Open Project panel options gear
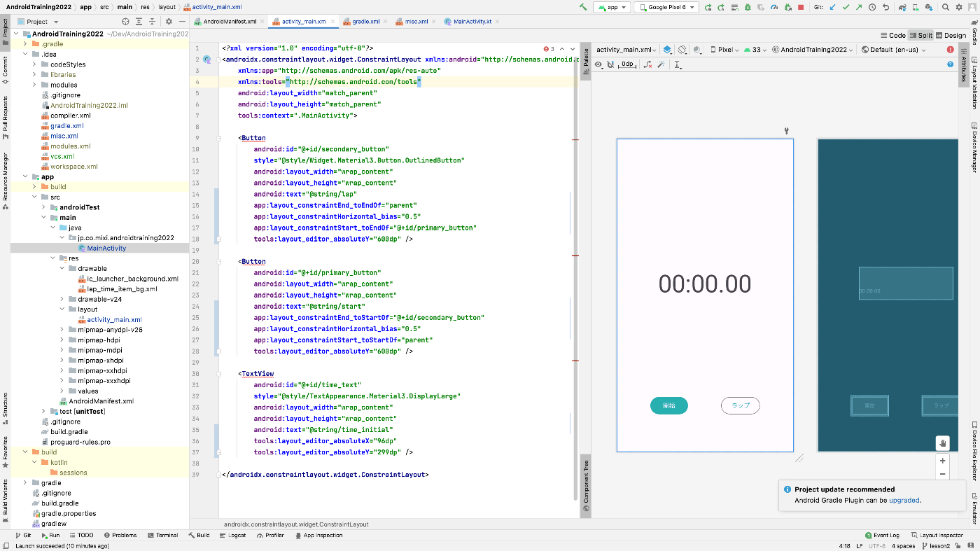Image resolution: width=980 pixels, height=551 pixels. pos(169,22)
